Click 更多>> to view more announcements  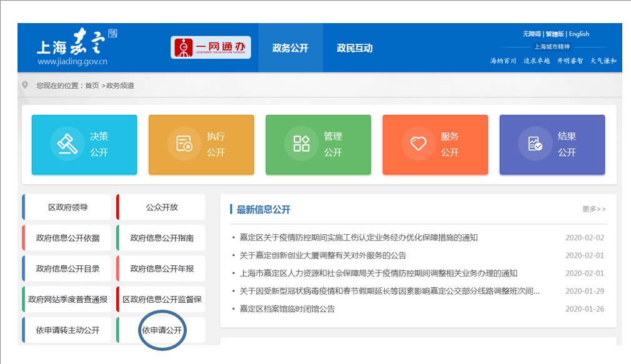point(594,209)
